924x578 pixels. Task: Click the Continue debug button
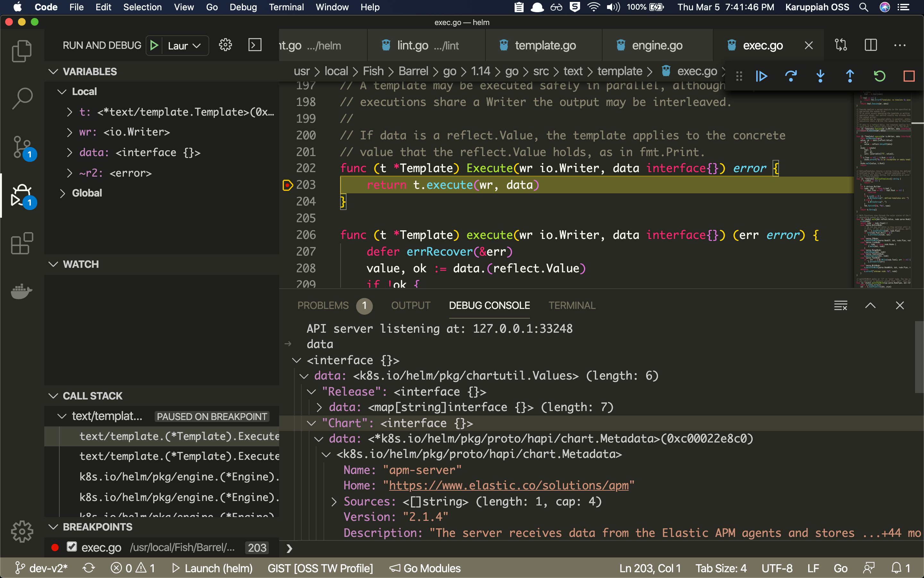tap(761, 76)
